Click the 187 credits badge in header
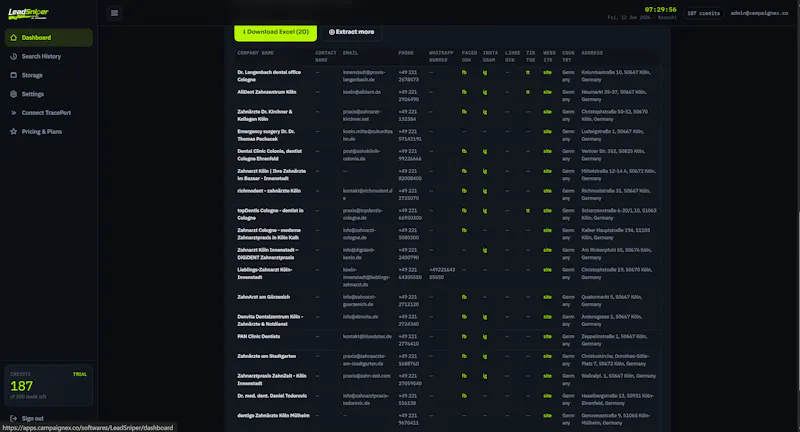Screen dimensions: 800x432 pyautogui.click(x=704, y=13)
